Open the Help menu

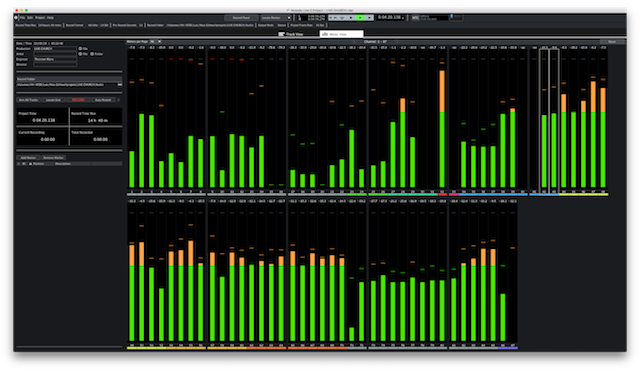pyautogui.click(x=50, y=18)
